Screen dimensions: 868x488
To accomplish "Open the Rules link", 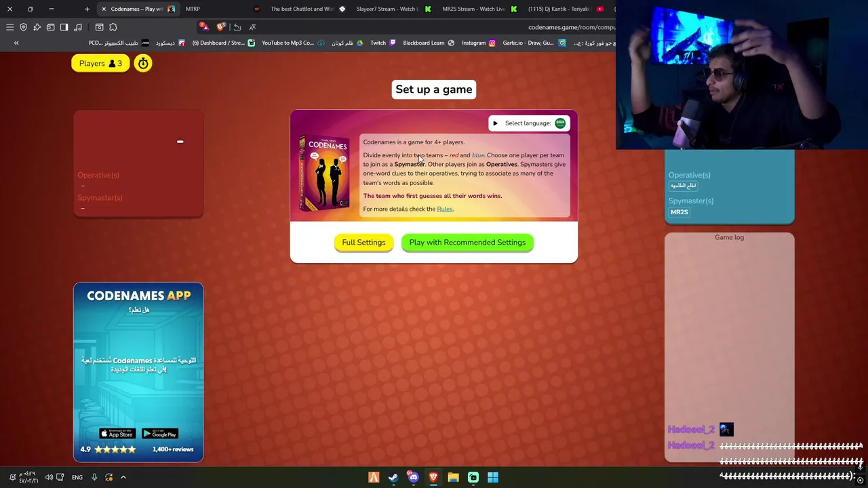I will point(445,209).
